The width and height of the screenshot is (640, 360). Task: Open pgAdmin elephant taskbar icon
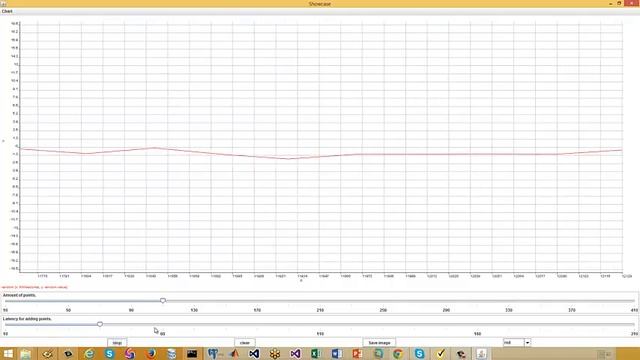pyautogui.click(x=213, y=354)
